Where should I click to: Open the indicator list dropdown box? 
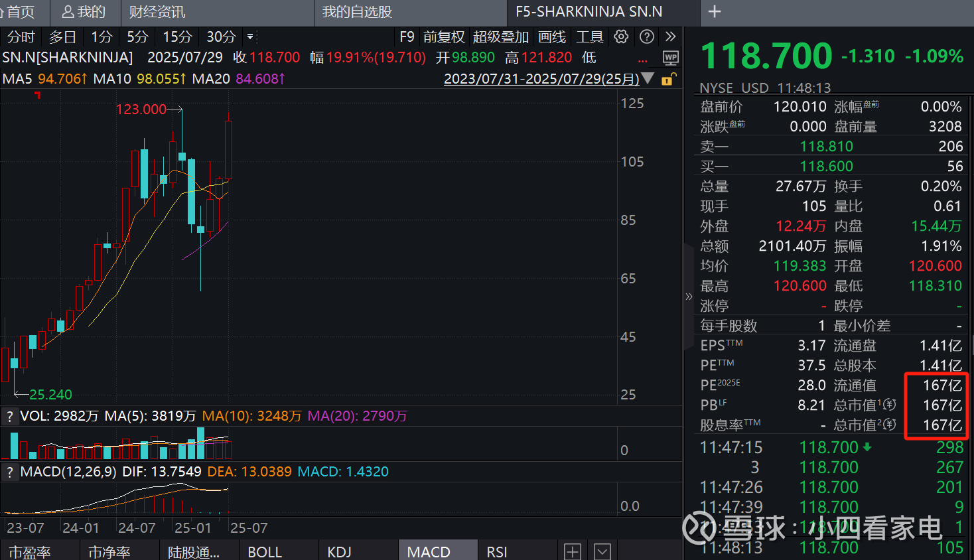click(x=602, y=551)
